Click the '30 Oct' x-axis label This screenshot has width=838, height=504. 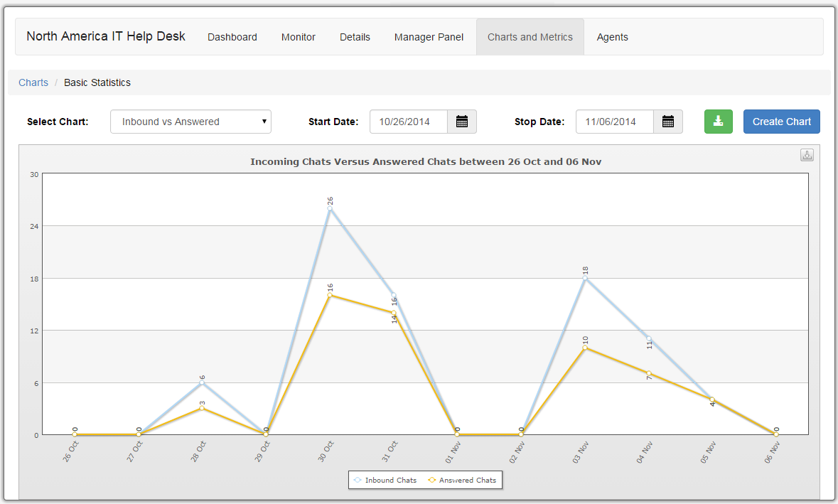click(326, 451)
